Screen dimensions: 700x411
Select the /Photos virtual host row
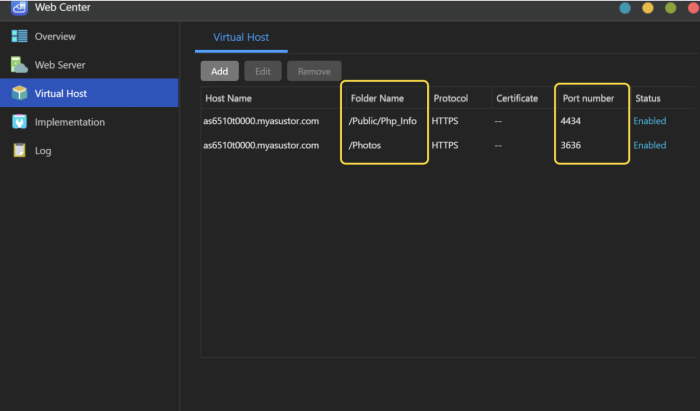366,145
